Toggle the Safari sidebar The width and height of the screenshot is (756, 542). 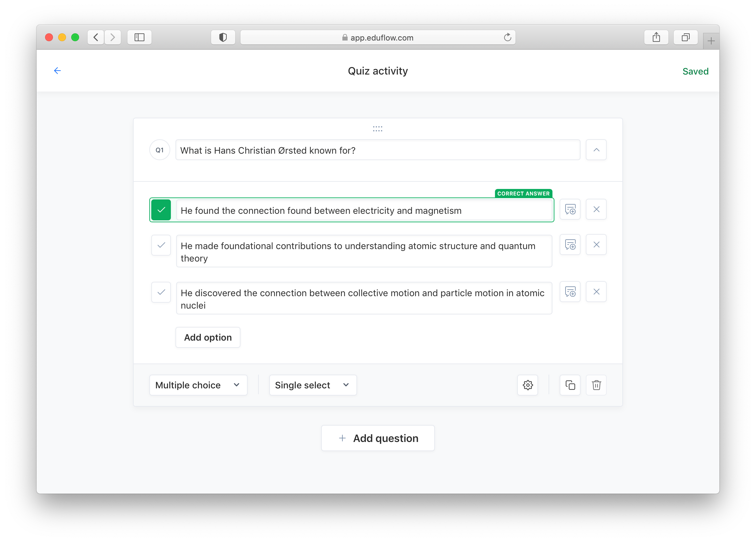coord(139,37)
